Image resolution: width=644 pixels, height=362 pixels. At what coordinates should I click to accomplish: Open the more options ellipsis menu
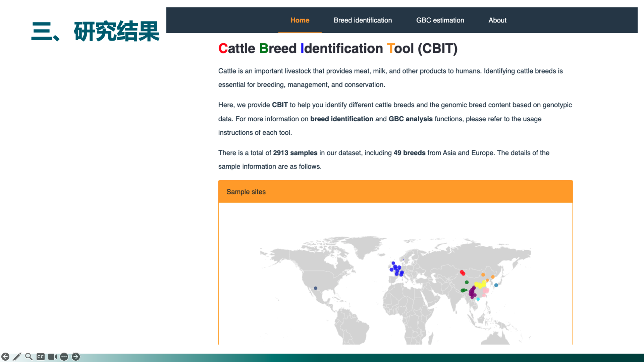(64, 357)
